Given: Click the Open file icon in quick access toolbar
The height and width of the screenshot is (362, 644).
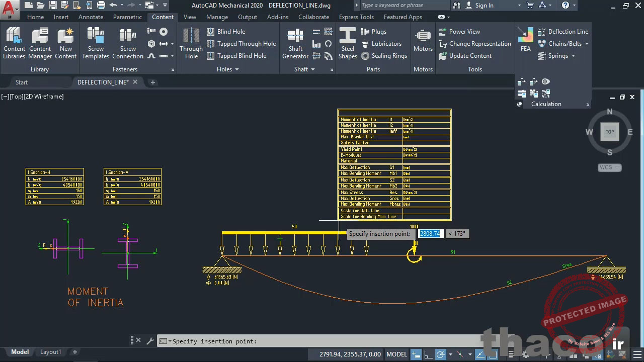Looking at the screenshot, I should click(40, 6).
